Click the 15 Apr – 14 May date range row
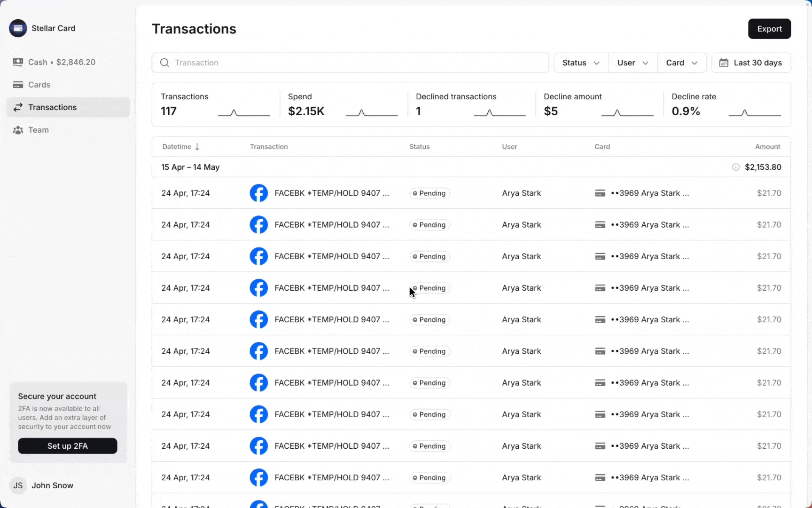 pos(471,167)
